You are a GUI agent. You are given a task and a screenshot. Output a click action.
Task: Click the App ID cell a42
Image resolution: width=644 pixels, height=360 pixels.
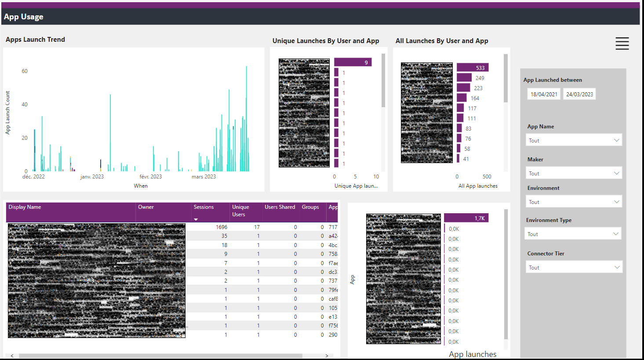point(333,236)
